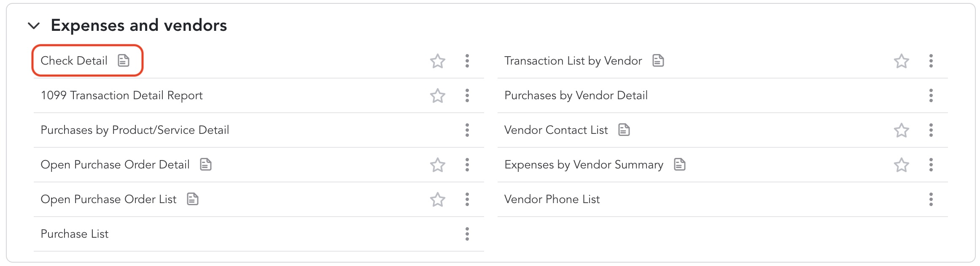
Task: Click document icon beside Expenses by Vendor Summary
Action: (x=680, y=165)
